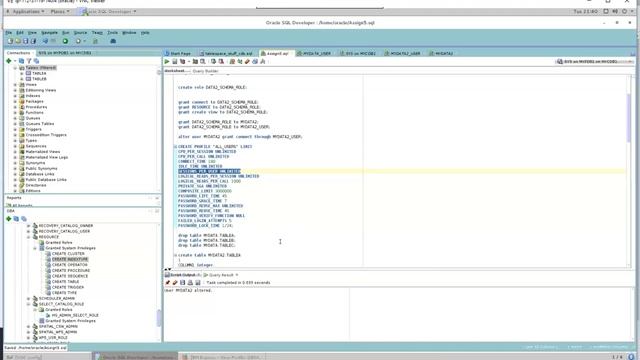Click the green plus icon in DBA panel
The width and height of the screenshot is (640, 360).
[x=9, y=219]
